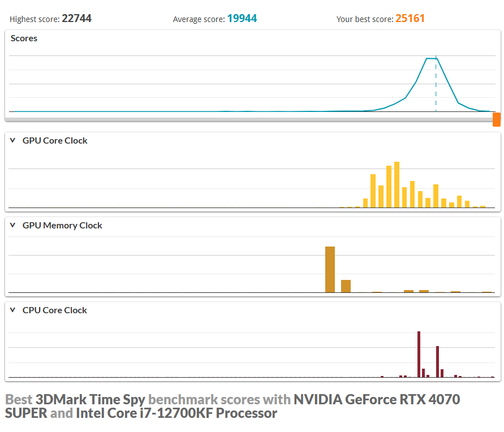Click Your best score value 25161
This screenshot has width=504, height=432.
(410, 18)
